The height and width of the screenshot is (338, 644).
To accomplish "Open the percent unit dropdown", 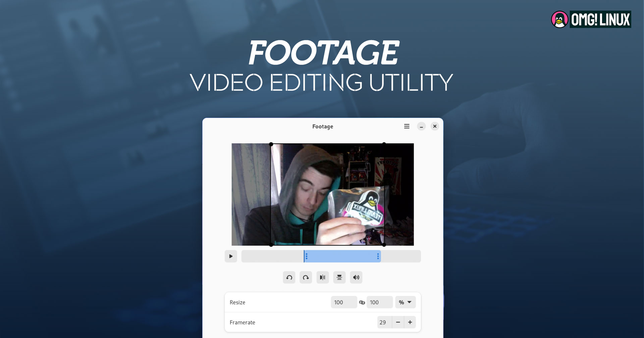I will [405, 302].
